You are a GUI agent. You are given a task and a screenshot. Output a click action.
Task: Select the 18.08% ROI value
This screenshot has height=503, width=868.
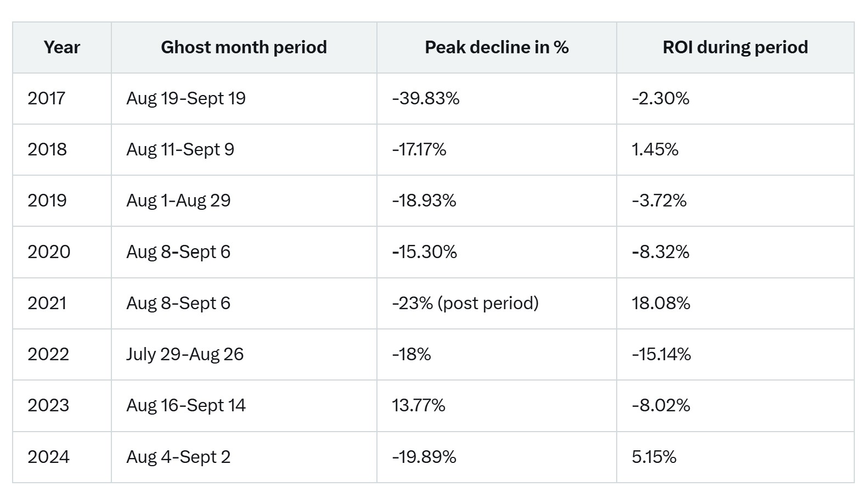(x=661, y=303)
